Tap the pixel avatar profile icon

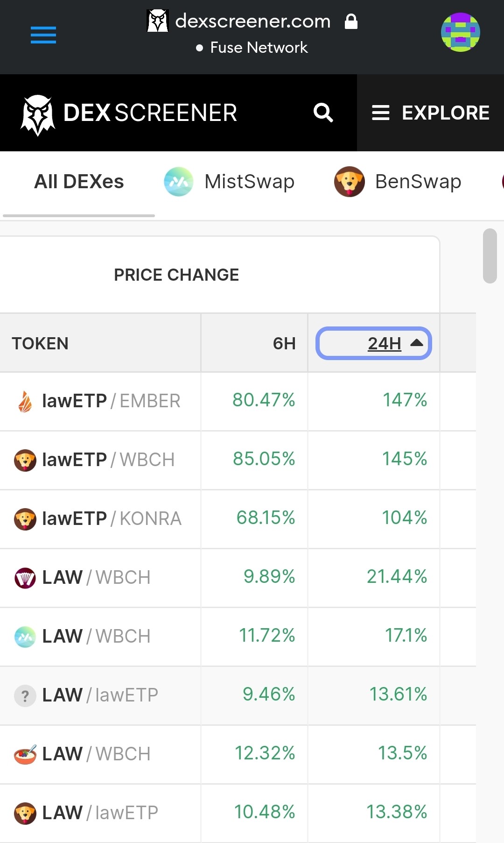pyautogui.click(x=461, y=32)
